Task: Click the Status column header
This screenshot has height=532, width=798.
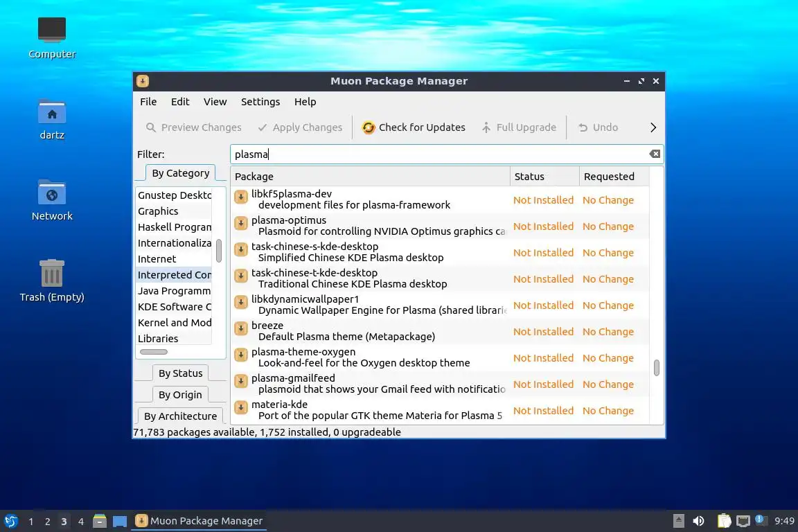Action: click(x=544, y=177)
